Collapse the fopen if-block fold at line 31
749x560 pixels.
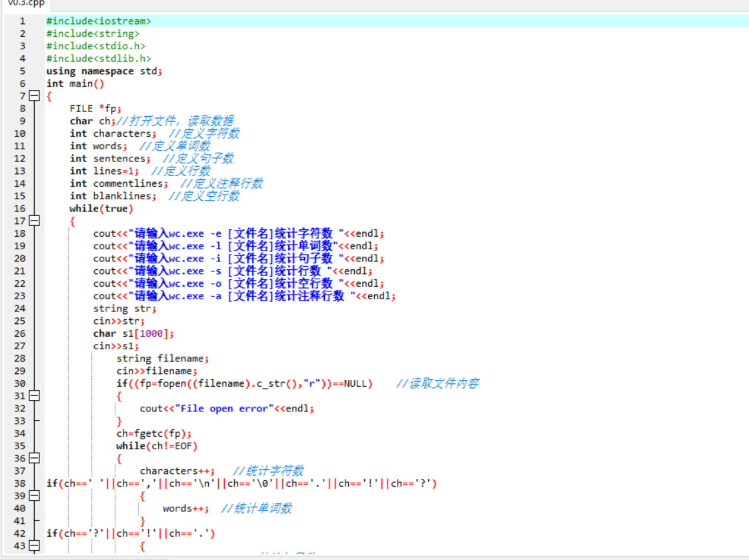pyautogui.click(x=34, y=396)
